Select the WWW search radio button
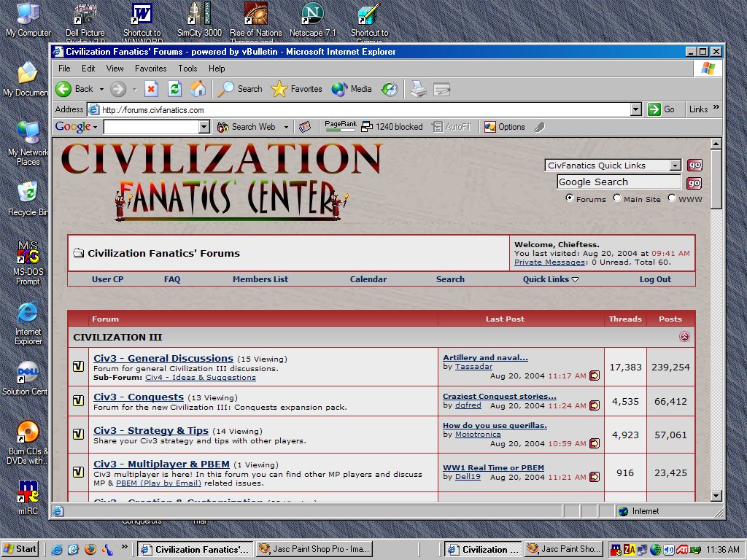Screen dimensions: 747x560 (x=672, y=198)
